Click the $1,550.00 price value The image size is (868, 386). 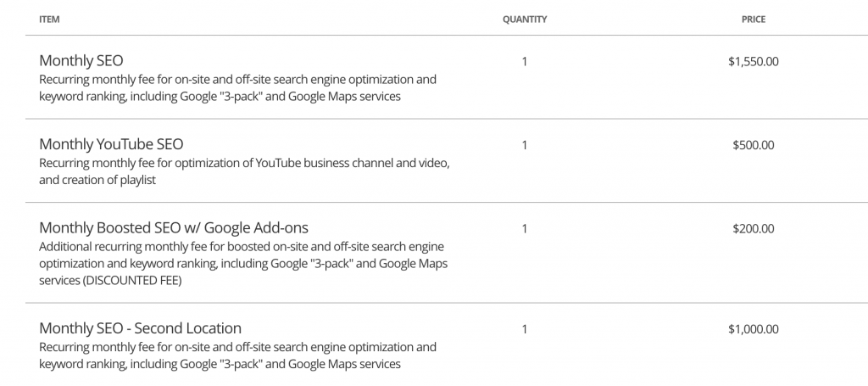tap(753, 61)
